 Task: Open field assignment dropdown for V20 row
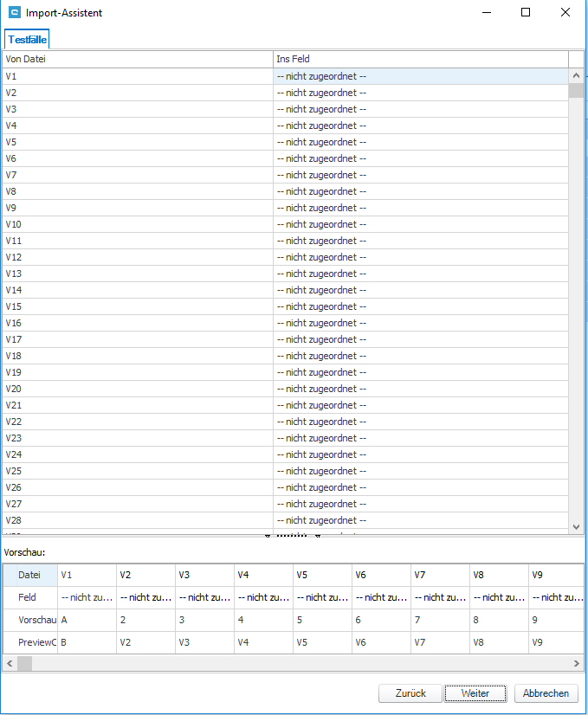point(420,389)
